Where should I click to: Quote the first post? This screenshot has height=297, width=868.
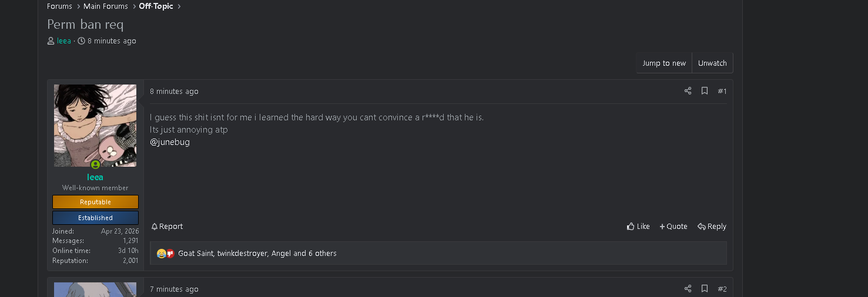coord(673,227)
